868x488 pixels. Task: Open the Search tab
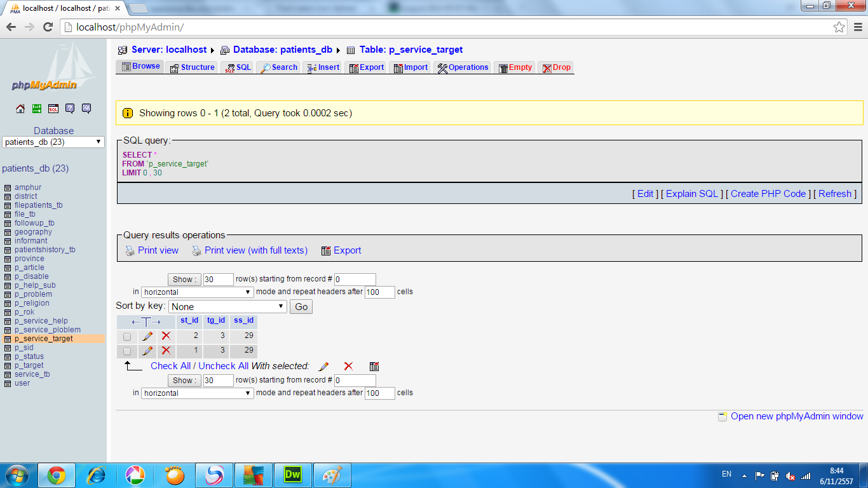click(x=278, y=67)
